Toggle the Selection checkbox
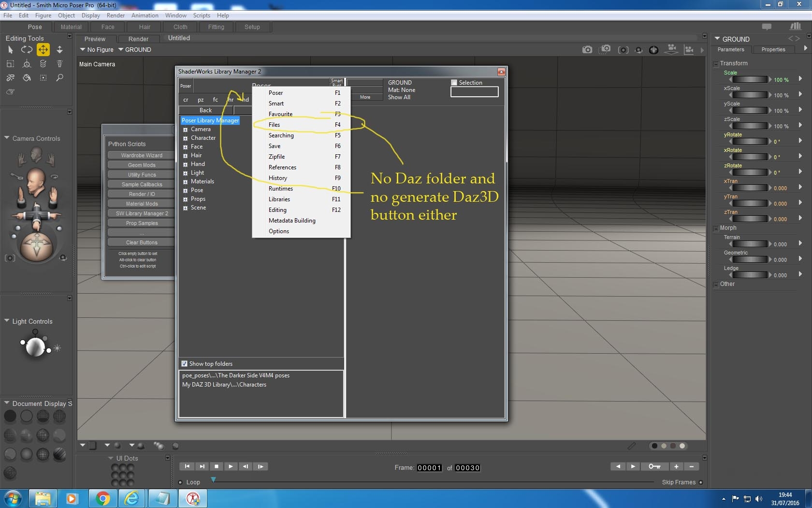This screenshot has width=812, height=508. click(454, 83)
